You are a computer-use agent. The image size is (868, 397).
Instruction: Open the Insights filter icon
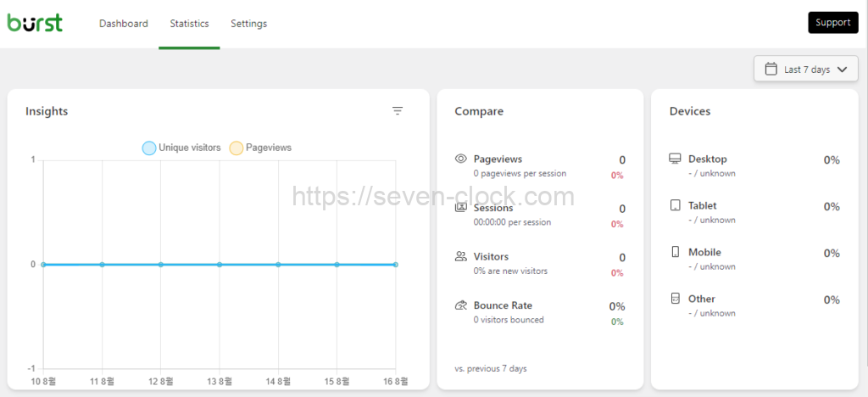tap(398, 111)
